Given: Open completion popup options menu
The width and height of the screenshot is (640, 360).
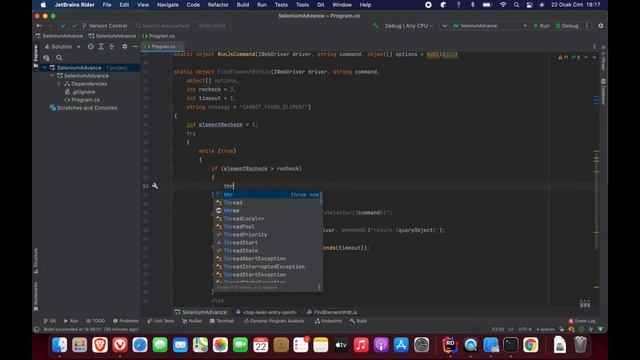Looking at the screenshot, I should pyautogui.click(x=319, y=287).
